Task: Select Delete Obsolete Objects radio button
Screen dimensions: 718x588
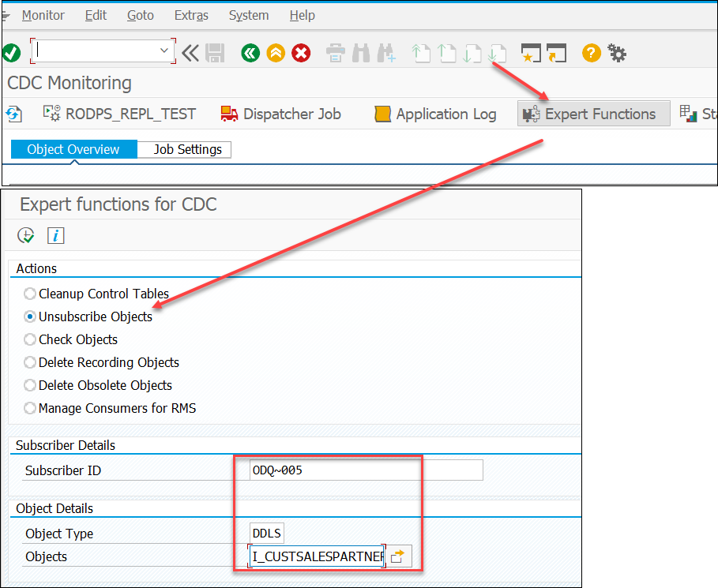Action: (30, 385)
